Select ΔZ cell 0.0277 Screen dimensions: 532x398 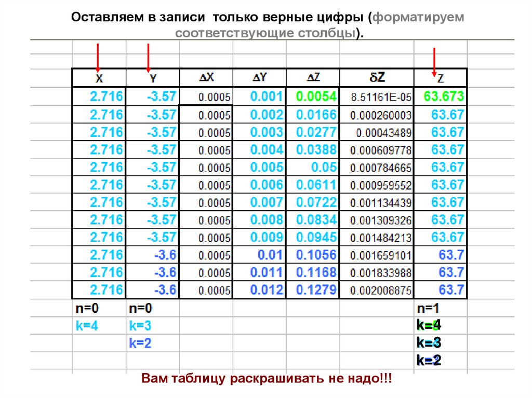313,132
